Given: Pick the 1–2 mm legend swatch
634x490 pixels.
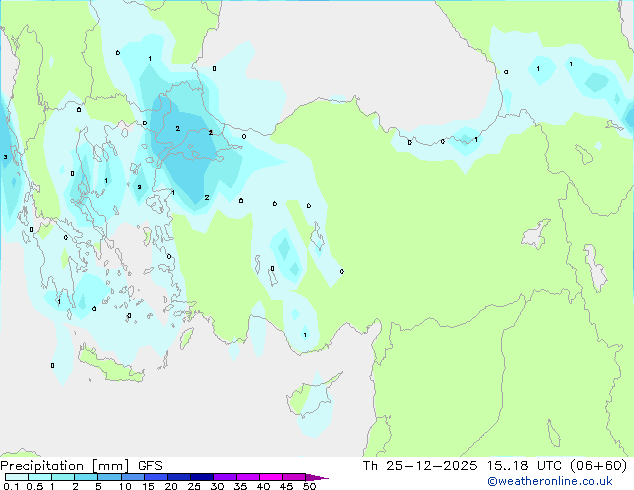Looking at the screenshot, I should point(63,477).
